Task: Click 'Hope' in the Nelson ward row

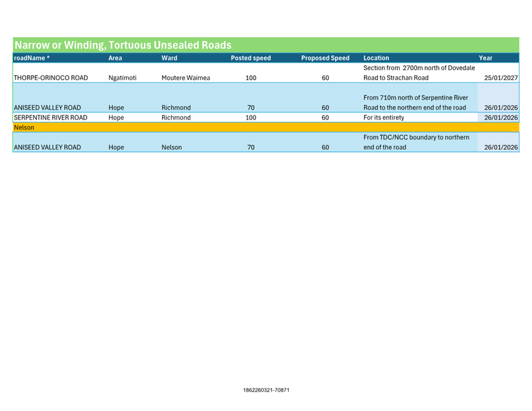Action: [x=116, y=147]
